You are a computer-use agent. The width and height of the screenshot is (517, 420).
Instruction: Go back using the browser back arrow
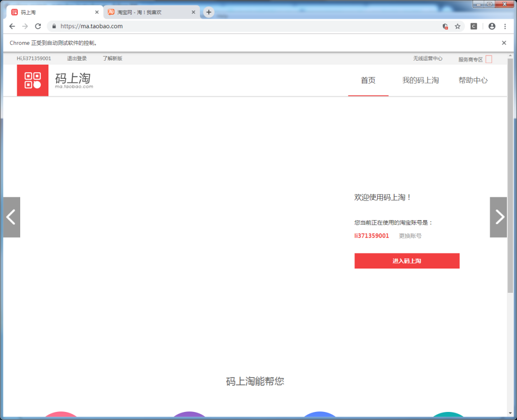point(12,26)
